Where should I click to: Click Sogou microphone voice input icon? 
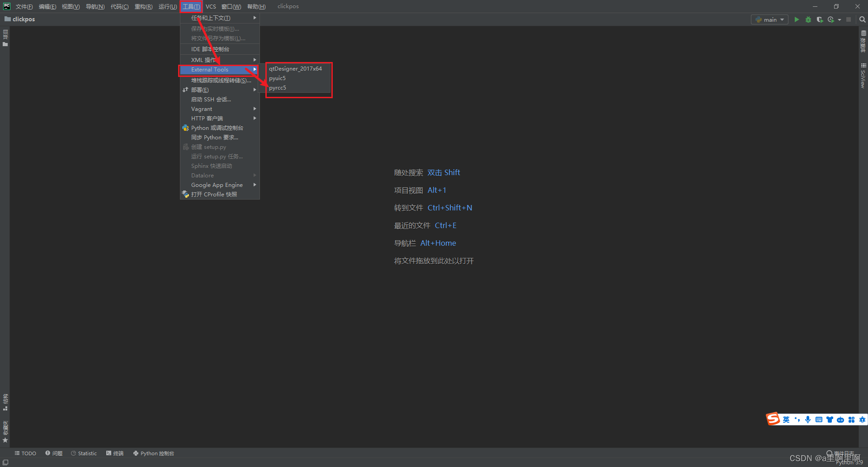click(808, 419)
